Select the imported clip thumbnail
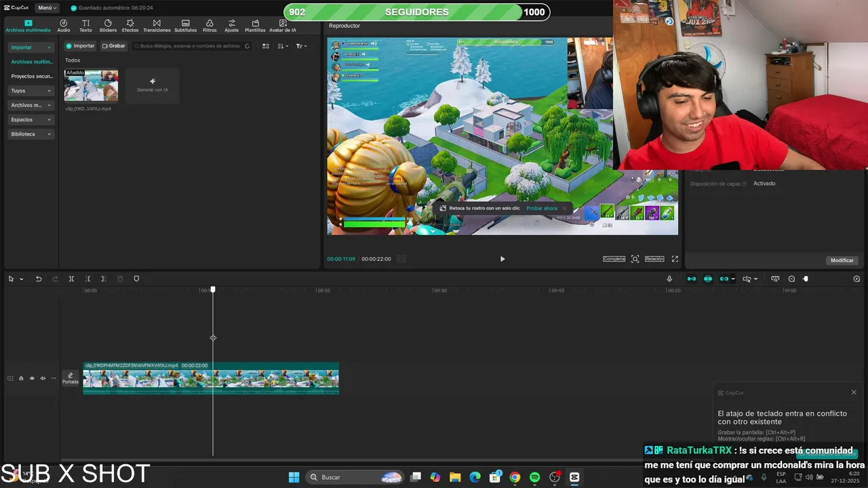868x488 pixels. coord(91,86)
